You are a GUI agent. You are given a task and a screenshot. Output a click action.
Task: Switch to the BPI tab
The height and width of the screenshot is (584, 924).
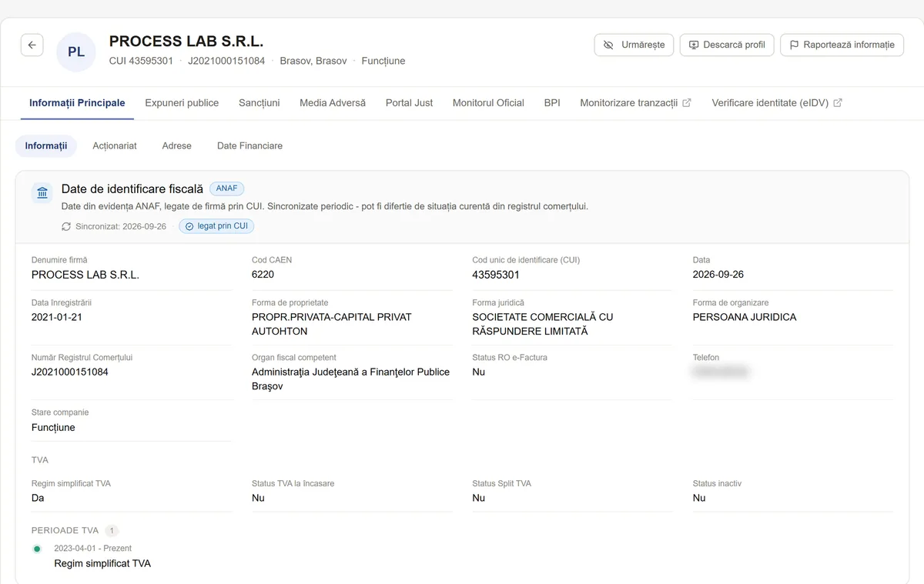(552, 102)
